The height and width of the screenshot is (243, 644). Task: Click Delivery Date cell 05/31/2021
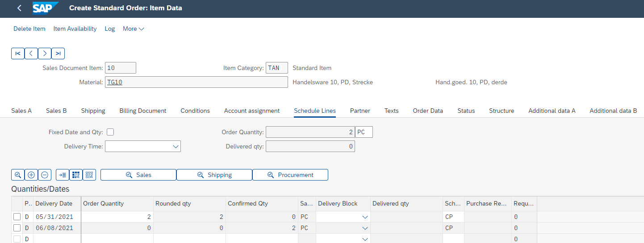coord(56,217)
